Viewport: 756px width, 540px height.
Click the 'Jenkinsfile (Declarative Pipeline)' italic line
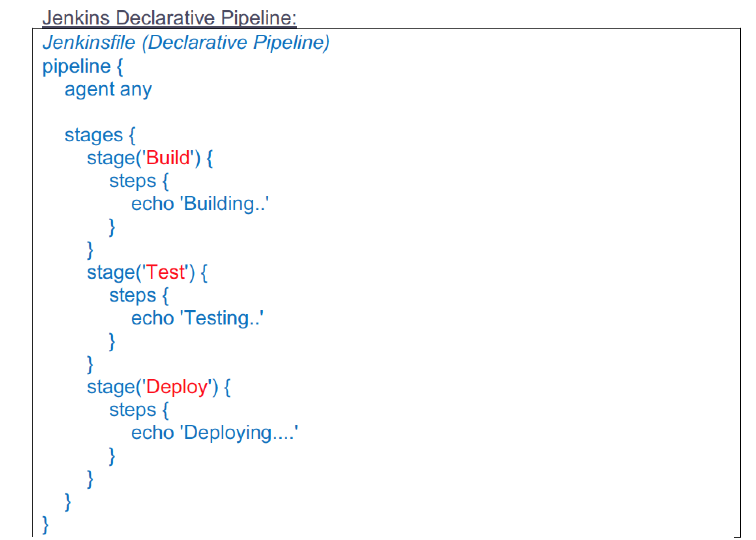point(186,43)
